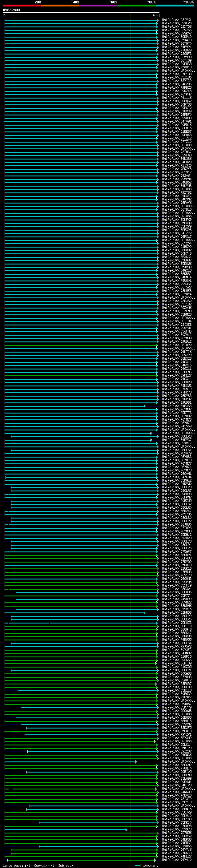Image resolution: width=197 pixels, height=868 pixels.
Task: Select hit label UniRef100_A9VAD3
Action: tap(176, 118)
